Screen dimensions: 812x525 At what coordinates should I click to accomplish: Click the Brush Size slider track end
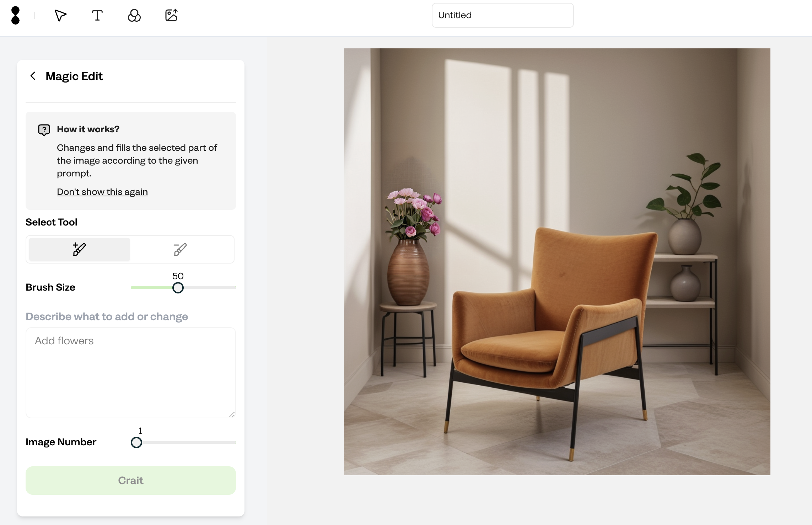point(235,288)
